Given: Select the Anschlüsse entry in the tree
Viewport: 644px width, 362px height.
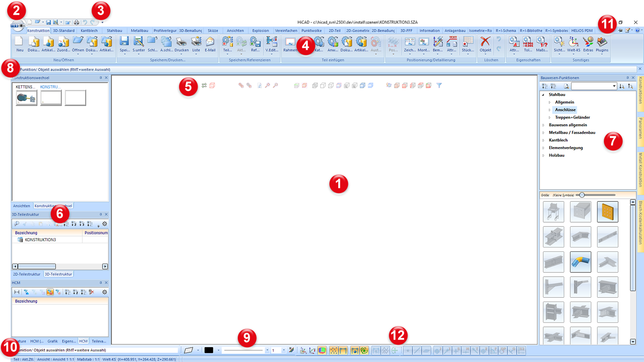Looking at the screenshot, I should [565, 110].
